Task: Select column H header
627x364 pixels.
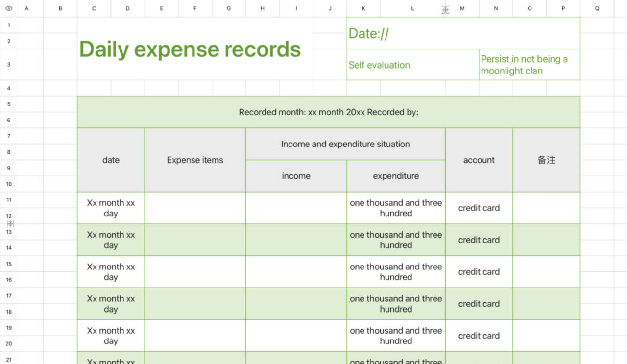Action: coord(263,8)
